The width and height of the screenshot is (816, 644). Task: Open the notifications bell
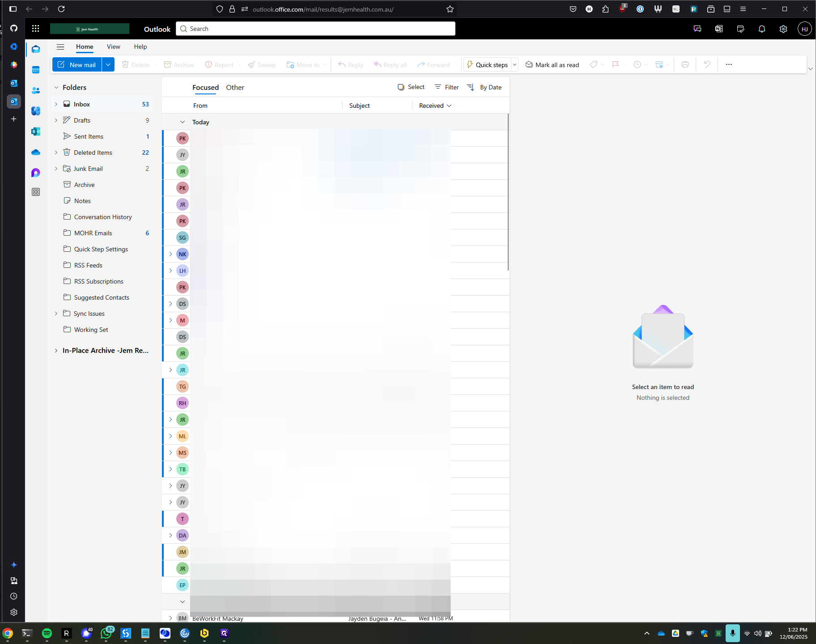[x=762, y=29]
